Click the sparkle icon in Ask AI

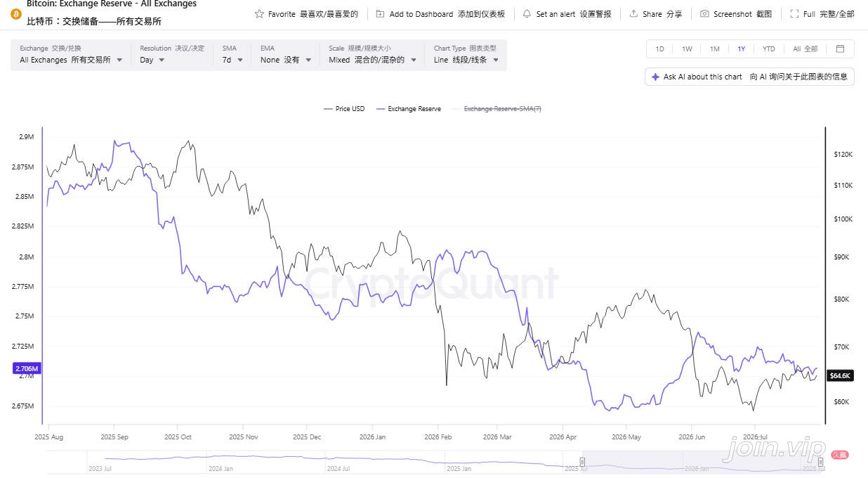(655, 77)
